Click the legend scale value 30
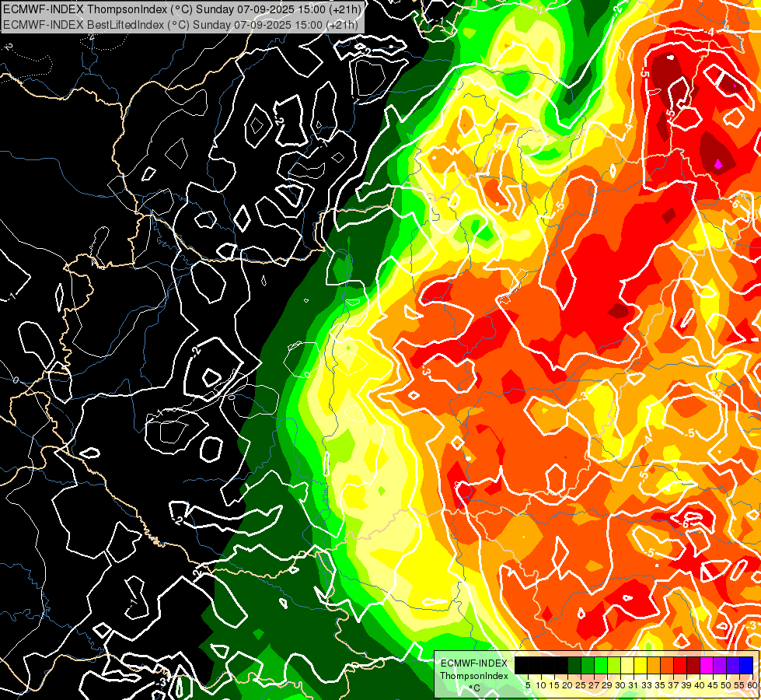Viewport: 761px width, 700px height. (x=621, y=685)
